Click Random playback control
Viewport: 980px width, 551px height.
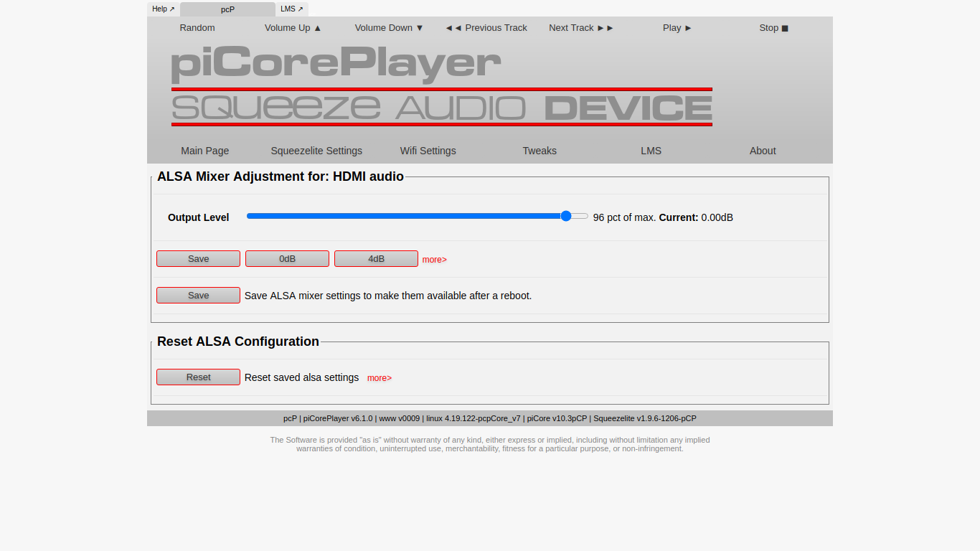point(197,28)
